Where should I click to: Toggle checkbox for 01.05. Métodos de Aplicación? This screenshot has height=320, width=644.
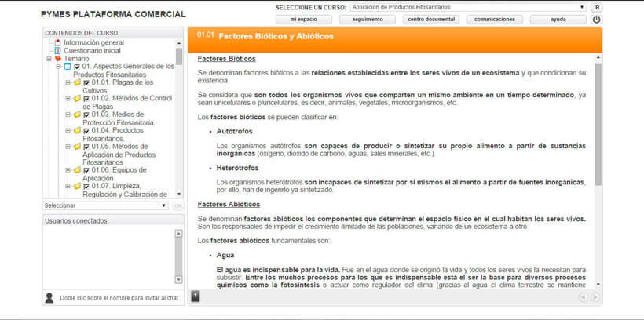pos(86,147)
